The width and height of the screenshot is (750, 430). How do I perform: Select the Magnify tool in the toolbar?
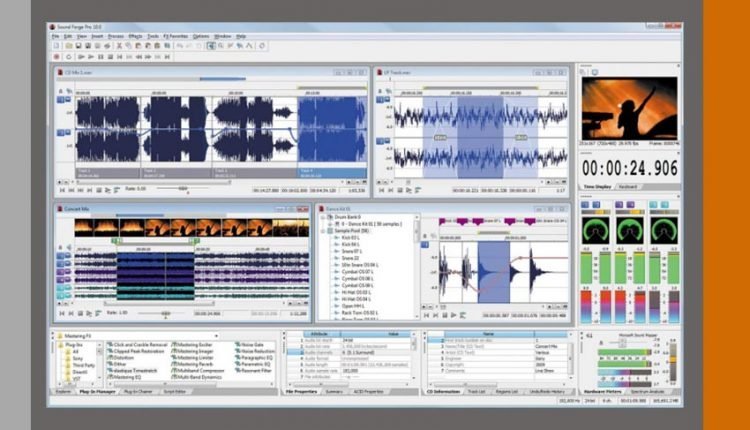pyautogui.click(x=221, y=45)
